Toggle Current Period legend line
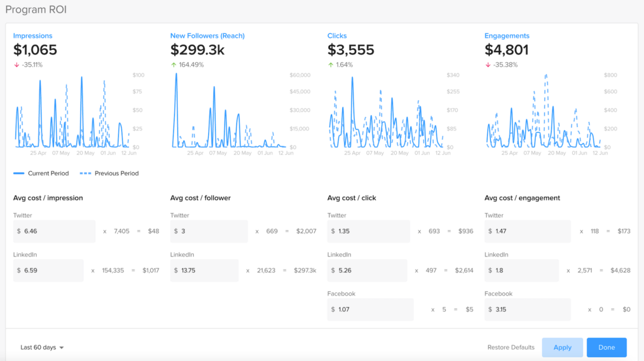This screenshot has height=361, width=644. [19, 173]
